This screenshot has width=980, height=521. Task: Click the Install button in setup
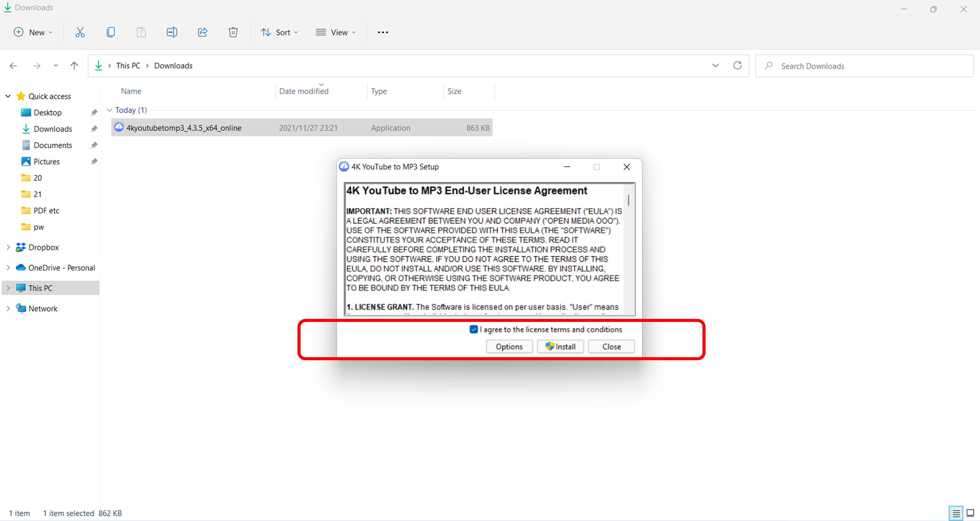click(x=560, y=346)
